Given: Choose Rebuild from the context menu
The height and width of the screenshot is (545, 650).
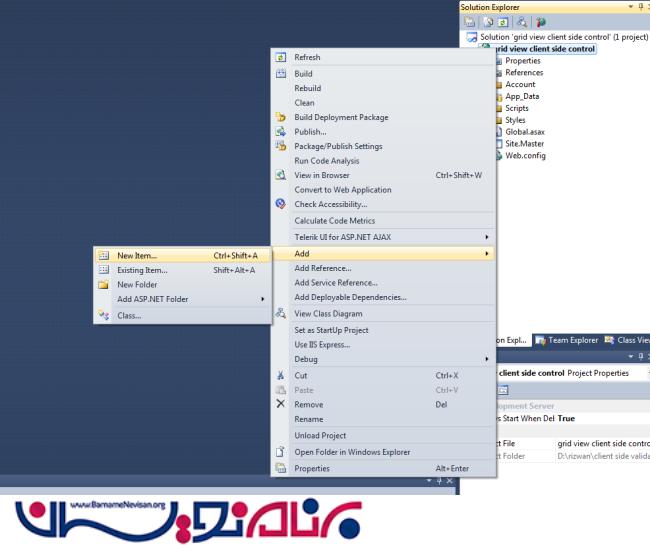Looking at the screenshot, I should click(x=308, y=88).
